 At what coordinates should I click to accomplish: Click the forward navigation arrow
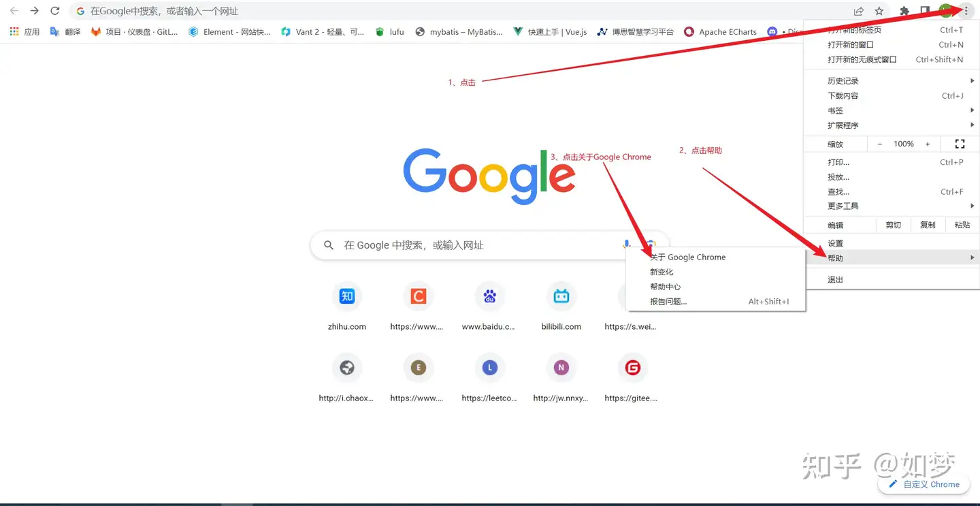[x=35, y=11]
